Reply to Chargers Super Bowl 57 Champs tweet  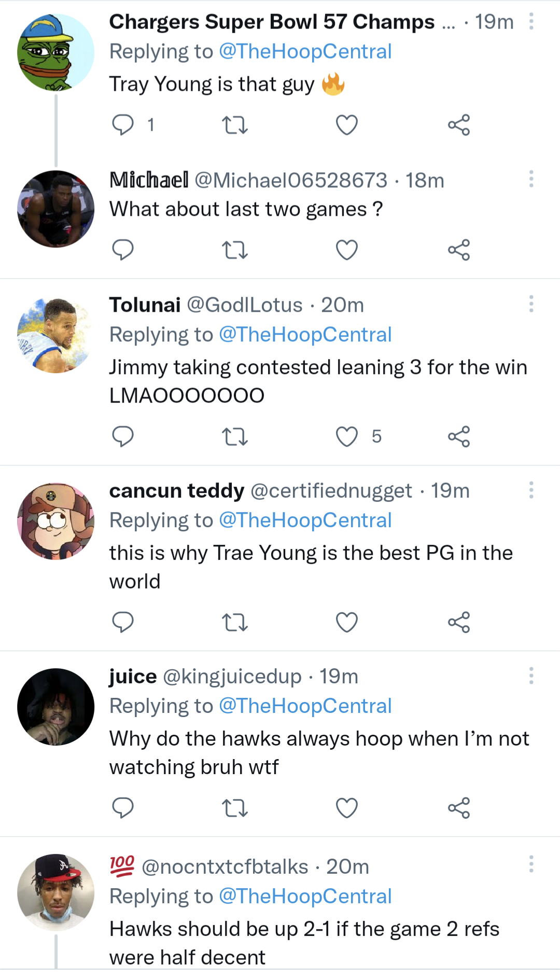[123, 125]
